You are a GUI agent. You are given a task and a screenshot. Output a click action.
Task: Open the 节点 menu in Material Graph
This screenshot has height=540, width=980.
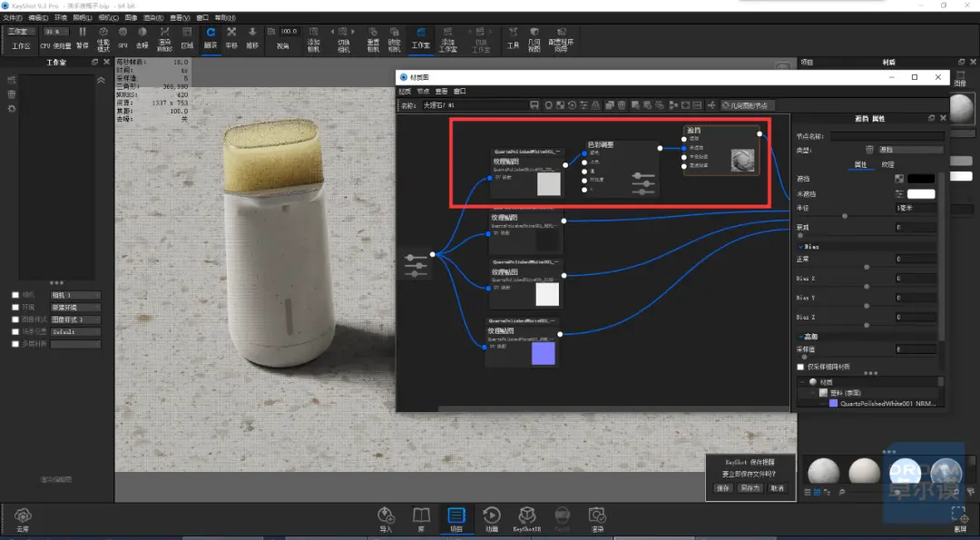click(x=423, y=92)
